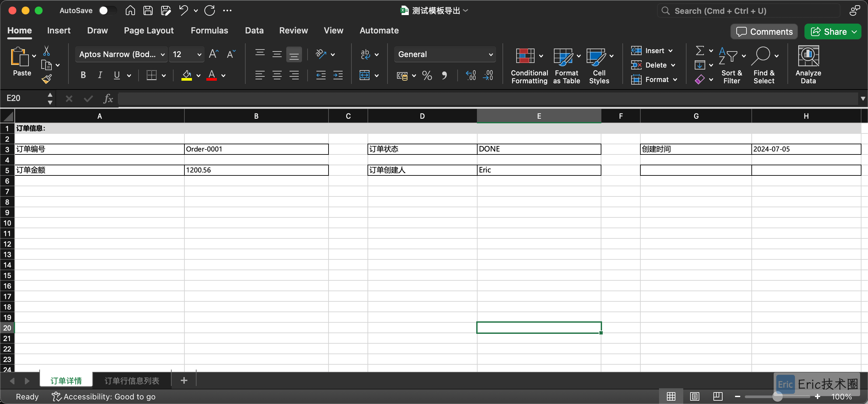Image resolution: width=868 pixels, height=404 pixels.
Task: Open the Home icon in title bar
Action: 130,11
